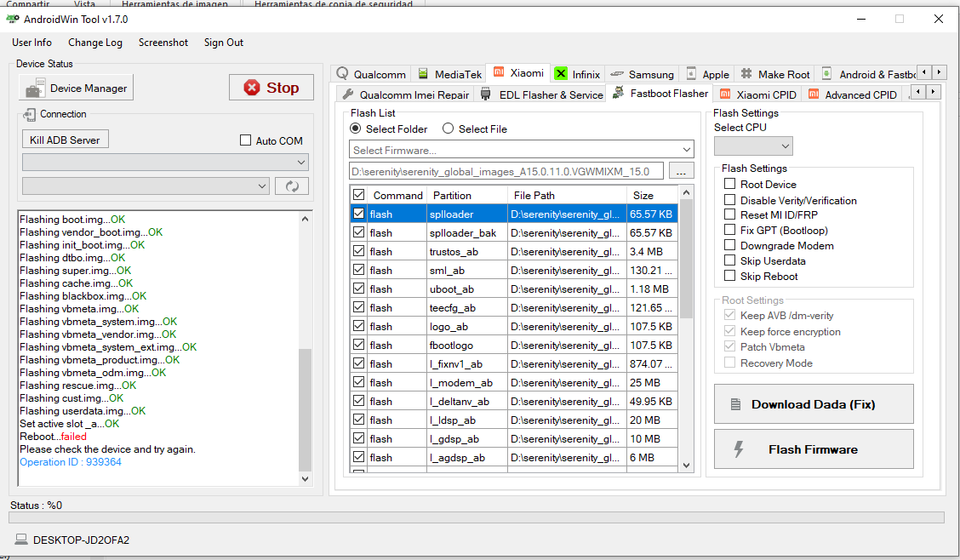Click the log panel scrollbar thumb
The image size is (960, 560).
pyautogui.click(x=305, y=410)
